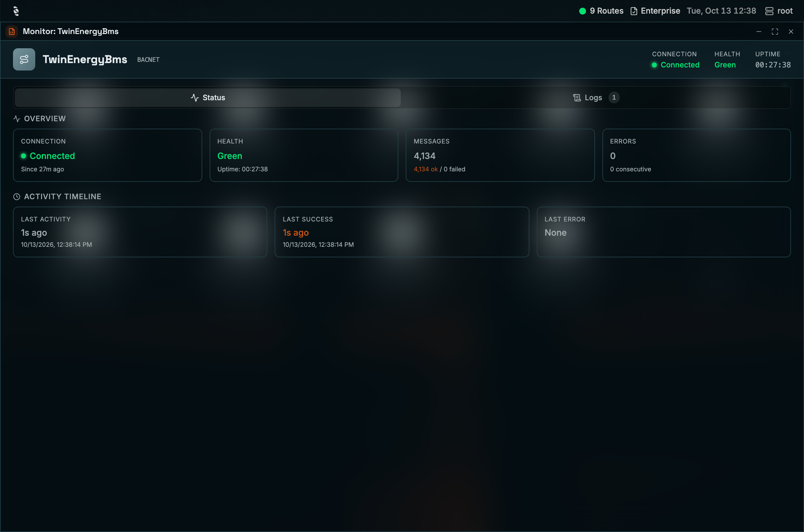Close the Monitor TwinEnergyBms window

[791, 32]
